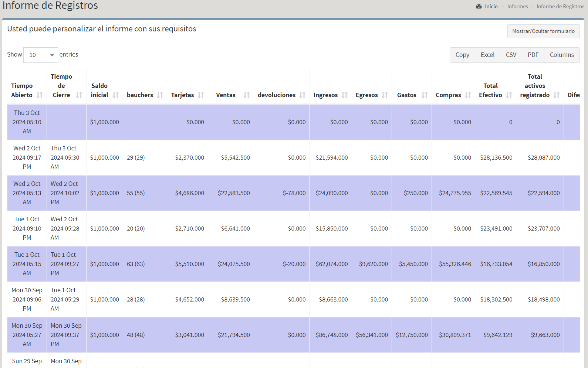Download report using PDF button
This screenshot has height=368, width=588.
click(533, 55)
